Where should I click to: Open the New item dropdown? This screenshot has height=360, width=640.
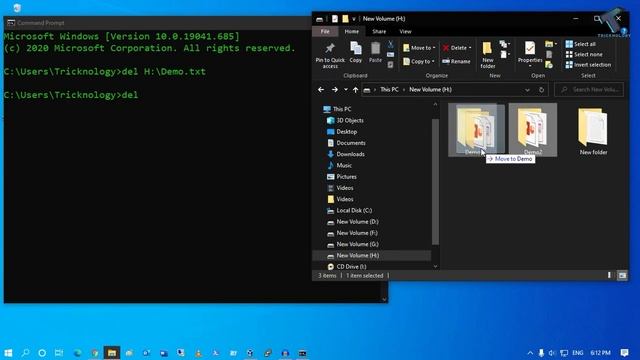pos(504,44)
